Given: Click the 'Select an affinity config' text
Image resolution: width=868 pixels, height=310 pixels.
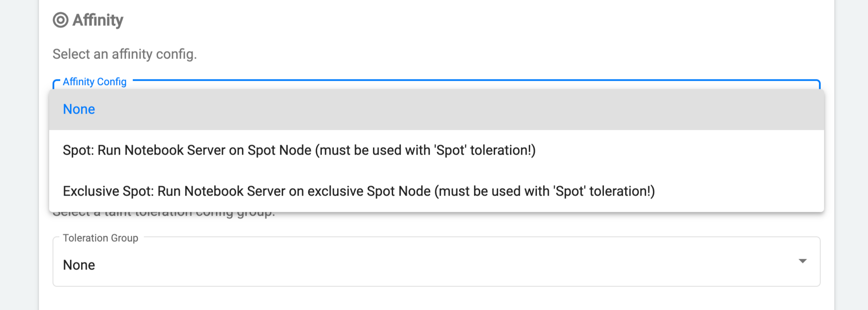Looking at the screenshot, I should [124, 54].
